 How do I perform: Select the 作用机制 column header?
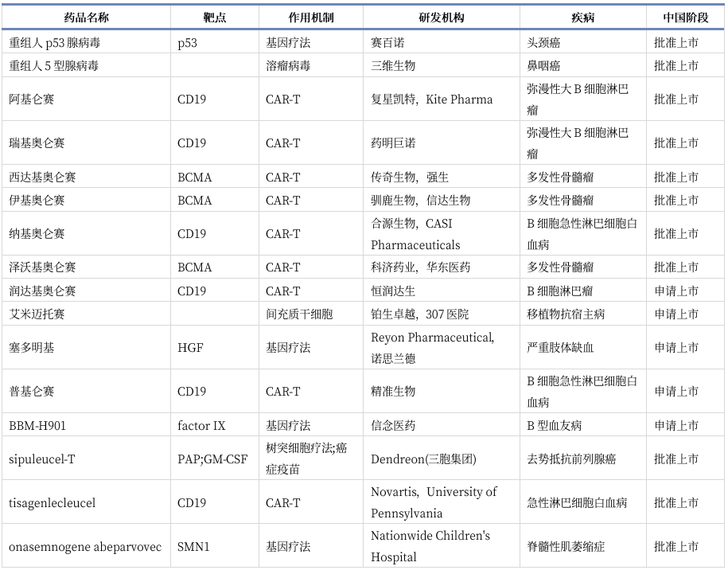pyautogui.click(x=310, y=18)
